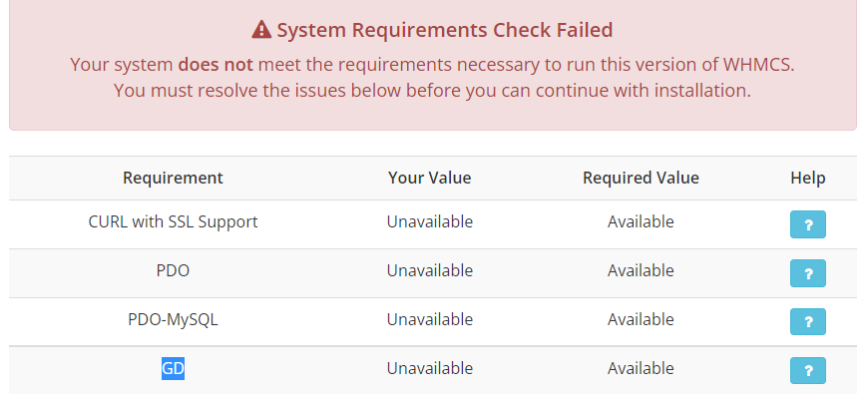
Task: Click the highlighted 'GD' requirement text
Action: click(173, 368)
